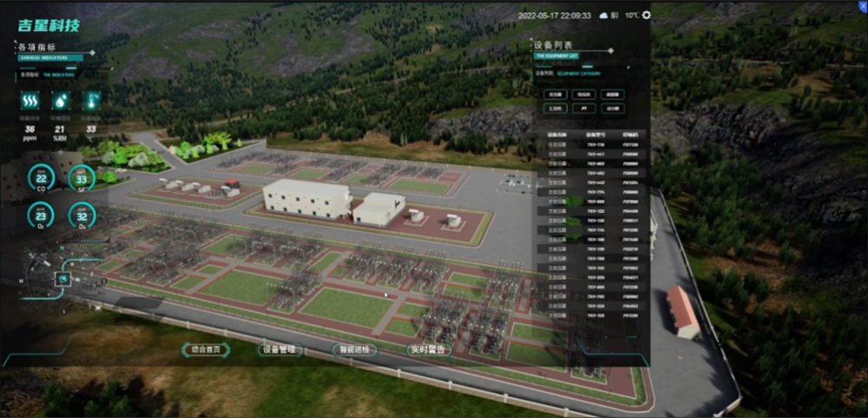Click the N compass label on minimap

62,249
